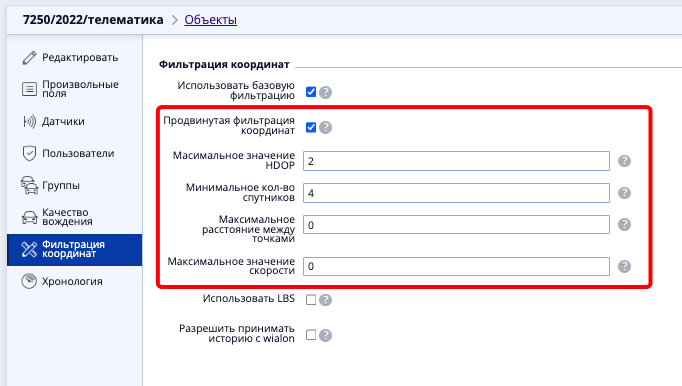Show help for Масимальное значение HDOP

coord(624,161)
